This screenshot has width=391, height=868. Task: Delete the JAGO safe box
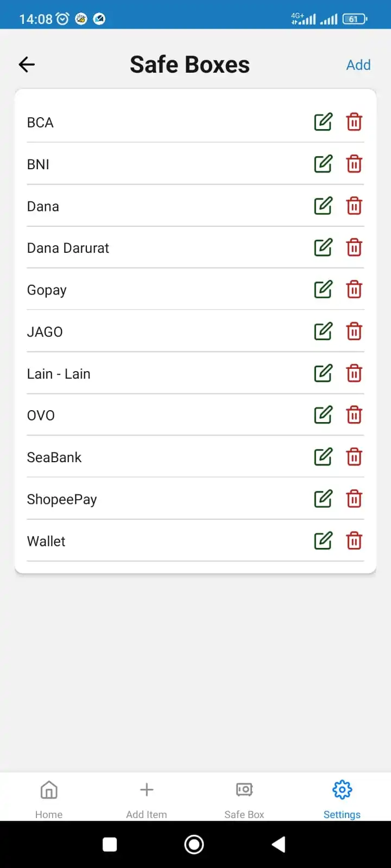(x=354, y=331)
